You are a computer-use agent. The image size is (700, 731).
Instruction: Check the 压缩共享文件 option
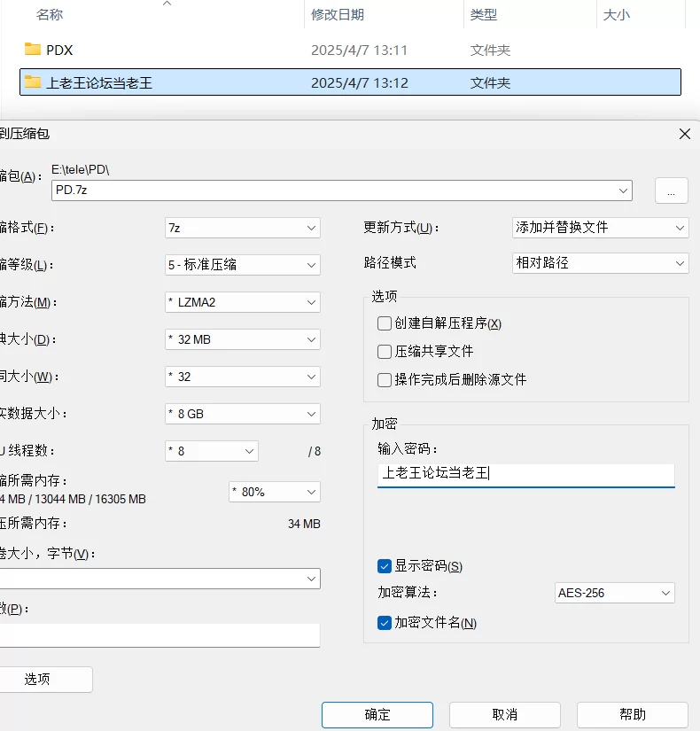click(385, 352)
